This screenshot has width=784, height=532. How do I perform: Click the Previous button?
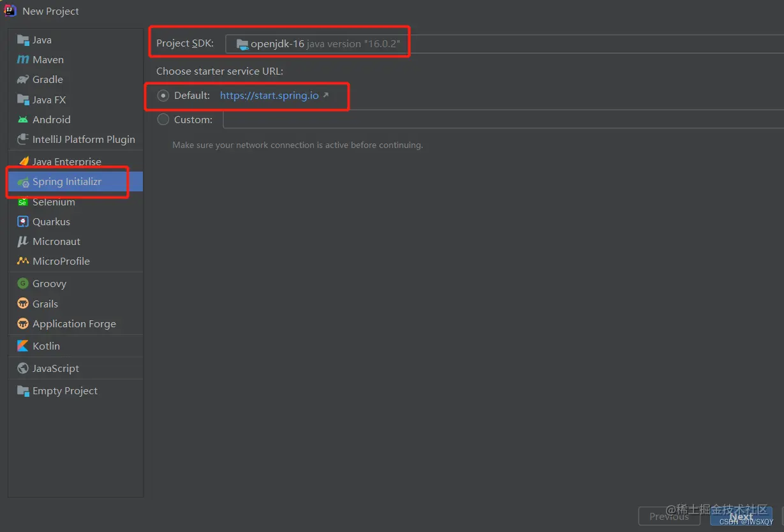669,517
